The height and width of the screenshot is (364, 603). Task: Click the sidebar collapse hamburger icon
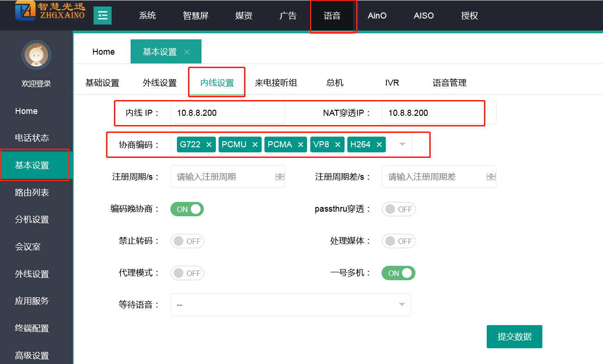102,16
